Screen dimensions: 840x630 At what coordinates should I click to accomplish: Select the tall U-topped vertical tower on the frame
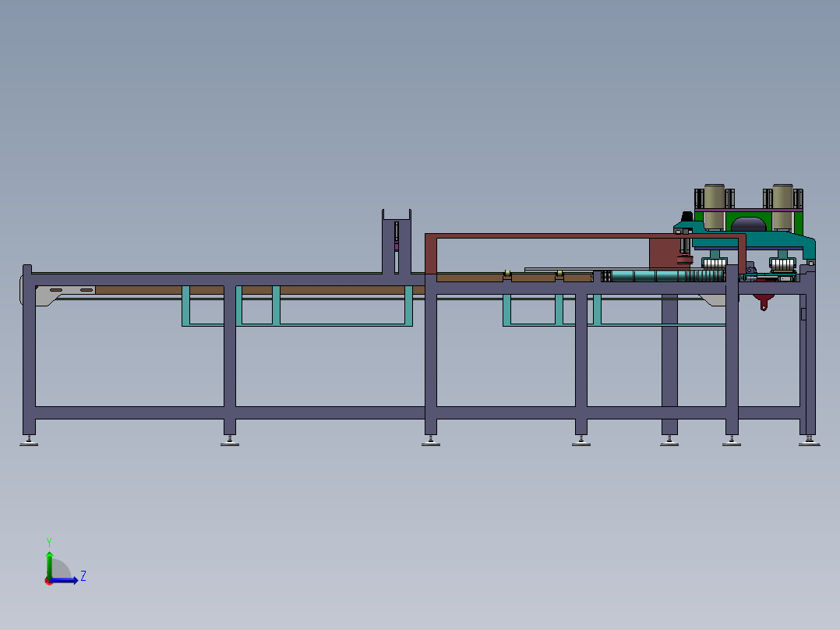click(397, 241)
